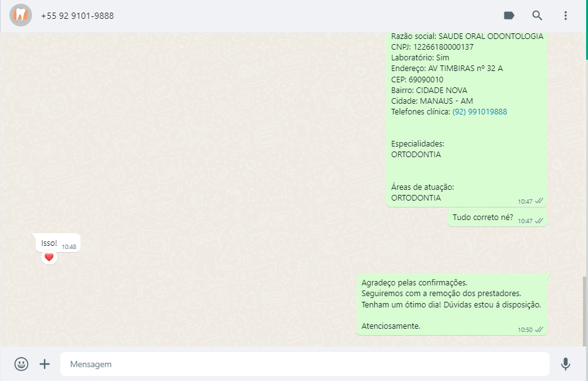Open the three-dot chat menu
Screen dimensions: 588x381
[x=565, y=15]
